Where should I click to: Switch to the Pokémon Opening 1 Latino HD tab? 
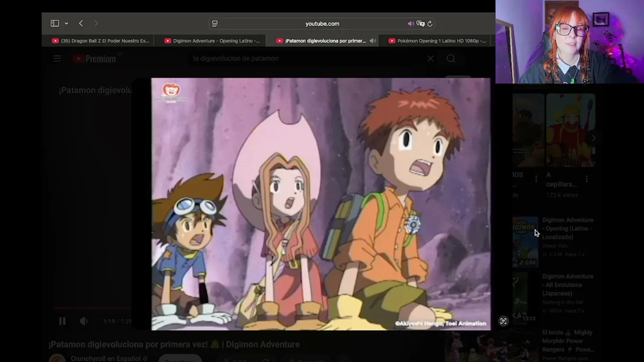coord(437,41)
